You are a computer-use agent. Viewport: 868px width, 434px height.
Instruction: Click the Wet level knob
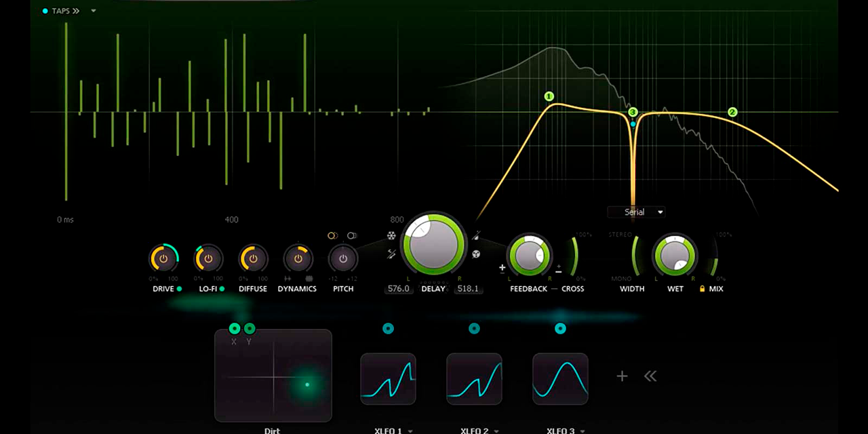(675, 256)
